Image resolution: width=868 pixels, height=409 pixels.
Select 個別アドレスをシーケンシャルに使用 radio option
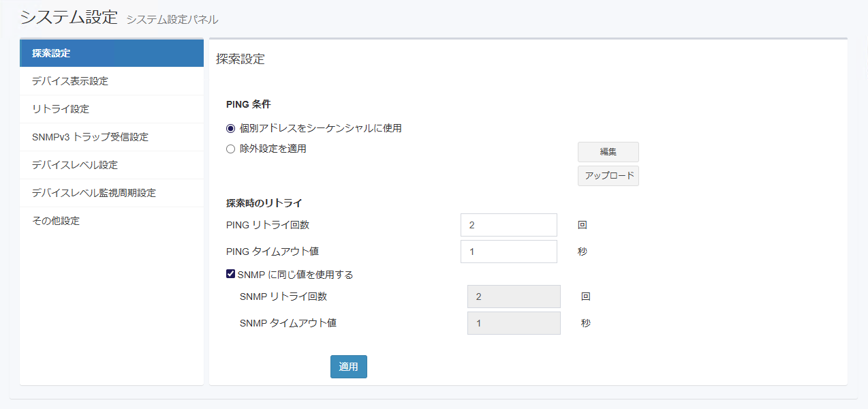coord(231,128)
